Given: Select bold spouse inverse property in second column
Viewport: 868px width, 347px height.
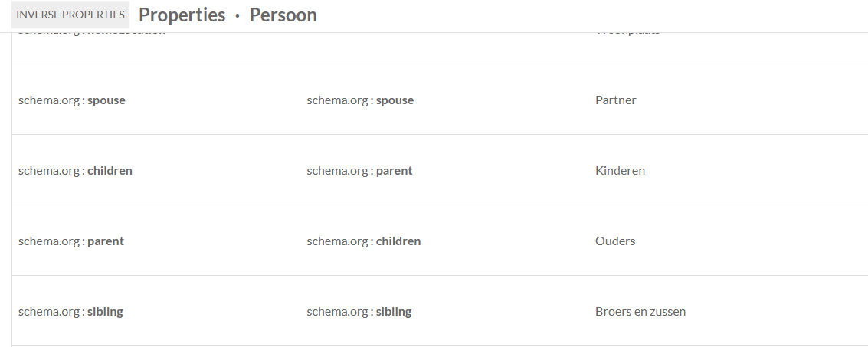Looking at the screenshot, I should click(395, 100).
